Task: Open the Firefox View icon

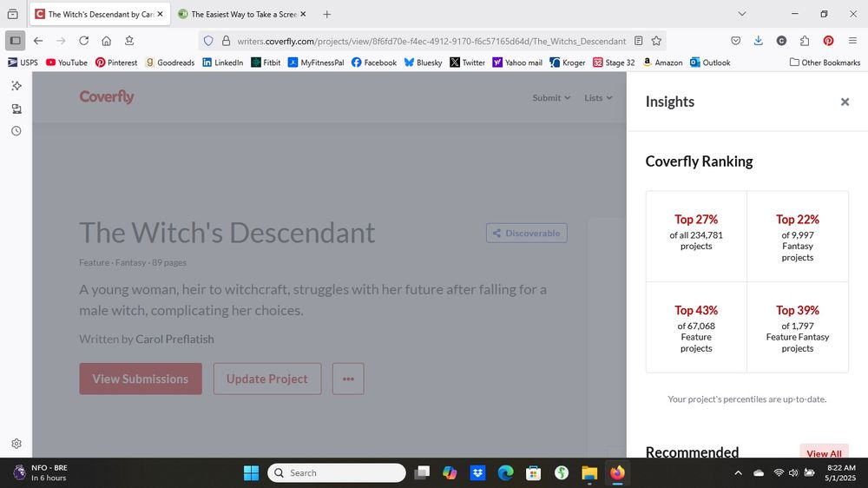Action: coord(13,14)
